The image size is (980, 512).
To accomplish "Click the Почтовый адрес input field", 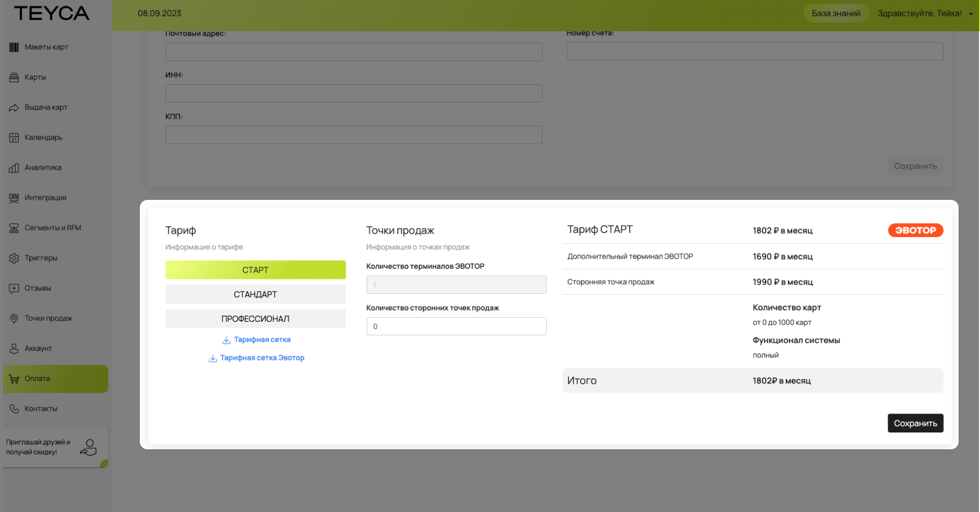I will coord(354,52).
